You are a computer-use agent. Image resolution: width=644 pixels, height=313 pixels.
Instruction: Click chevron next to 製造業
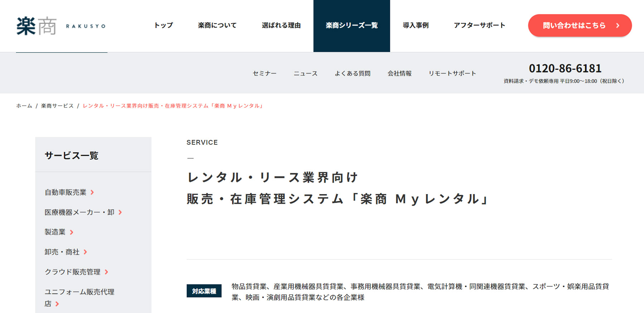click(x=72, y=232)
